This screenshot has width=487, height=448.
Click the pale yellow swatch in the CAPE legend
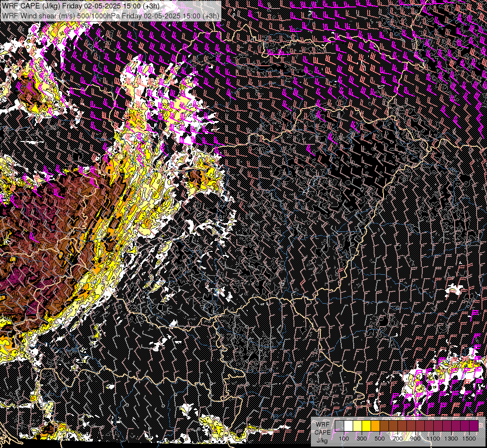tap(358, 426)
